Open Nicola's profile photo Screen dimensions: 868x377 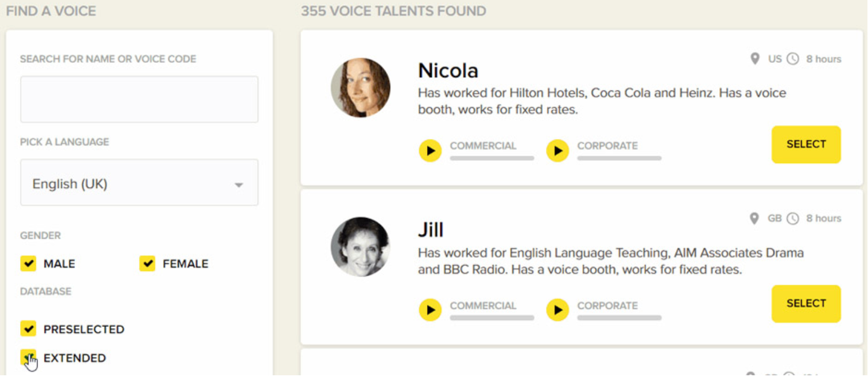pos(361,88)
